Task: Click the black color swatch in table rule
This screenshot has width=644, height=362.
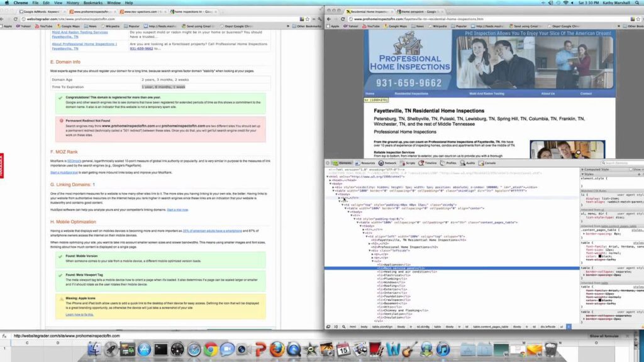Action: tap(600, 256)
